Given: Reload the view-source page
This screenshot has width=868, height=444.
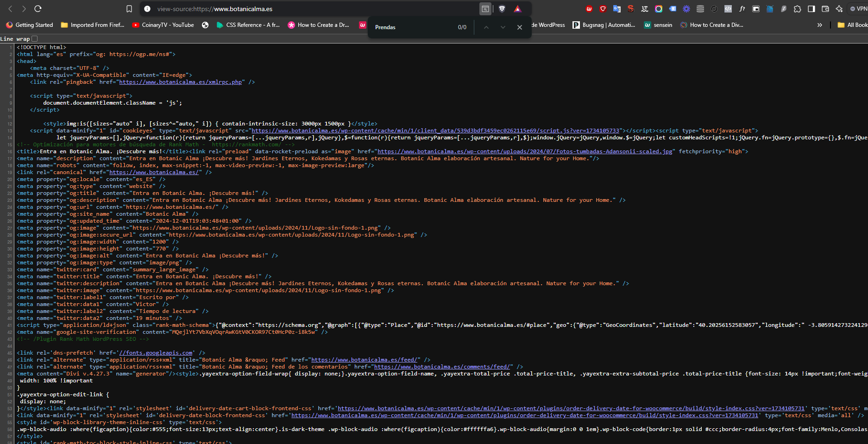Looking at the screenshot, I should click(x=38, y=9).
